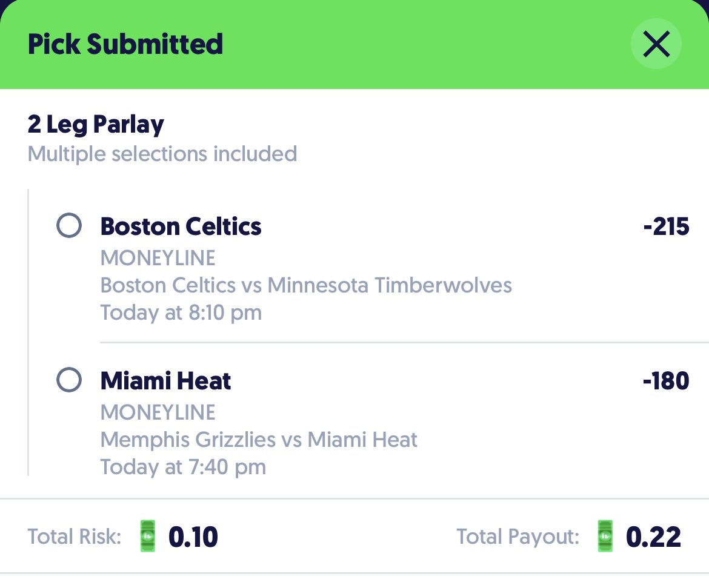This screenshot has width=709, height=588.
Task: Tap the Total Payout 0.22 amount
Action: point(653,537)
